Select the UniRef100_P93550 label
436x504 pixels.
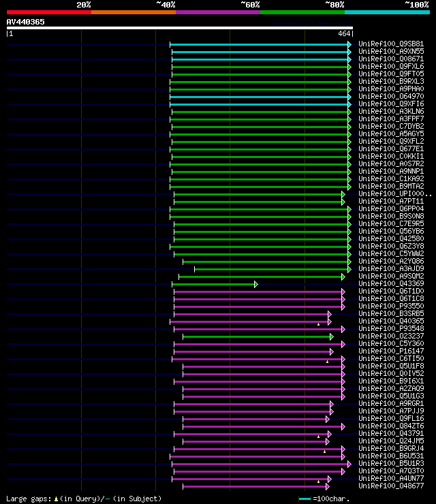pyautogui.click(x=391, y=306)
